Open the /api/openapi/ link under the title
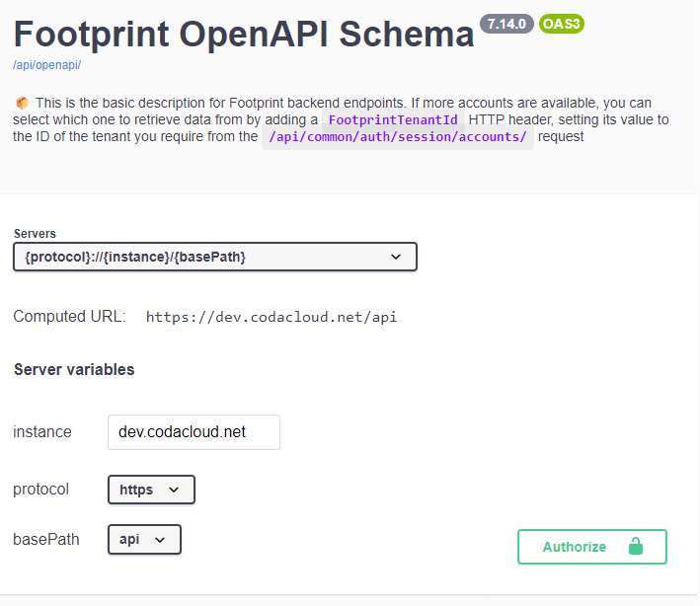 tap(46, 65)
